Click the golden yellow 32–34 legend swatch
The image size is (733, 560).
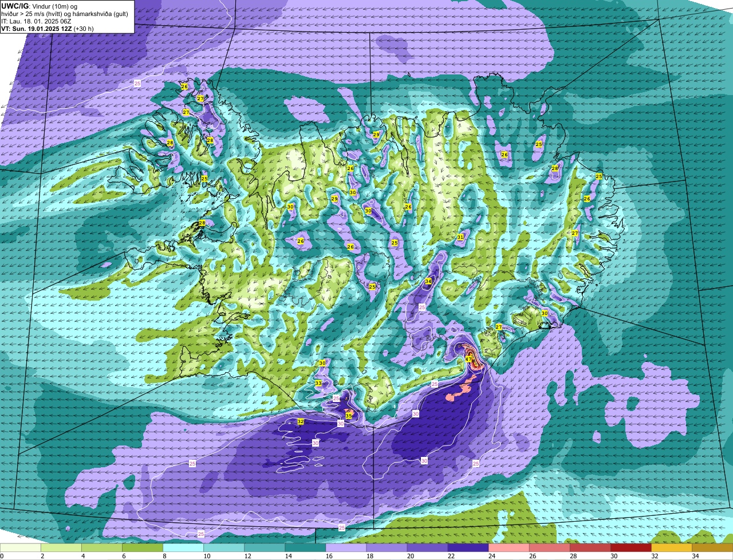click(x=672, y=547)
